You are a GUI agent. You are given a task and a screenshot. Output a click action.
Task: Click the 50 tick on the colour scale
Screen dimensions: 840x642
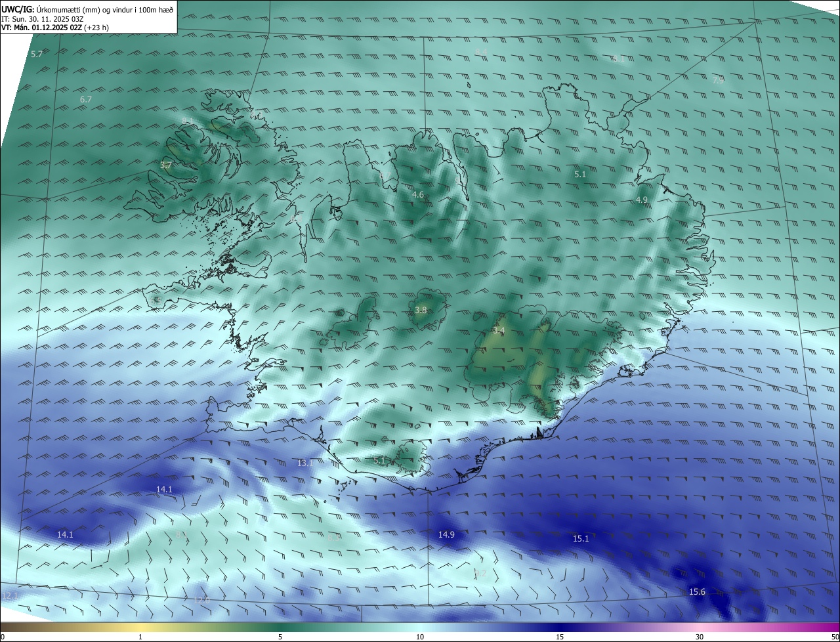tap(835, 637)
